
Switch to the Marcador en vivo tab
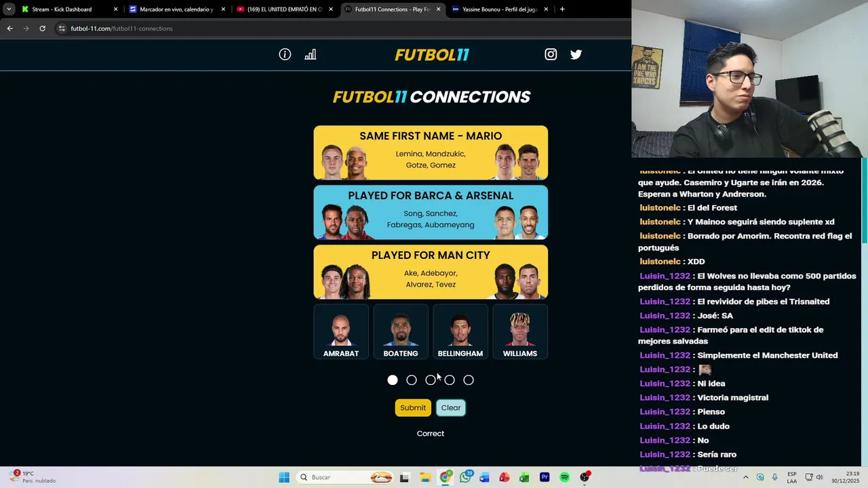(x=176, y=9)
